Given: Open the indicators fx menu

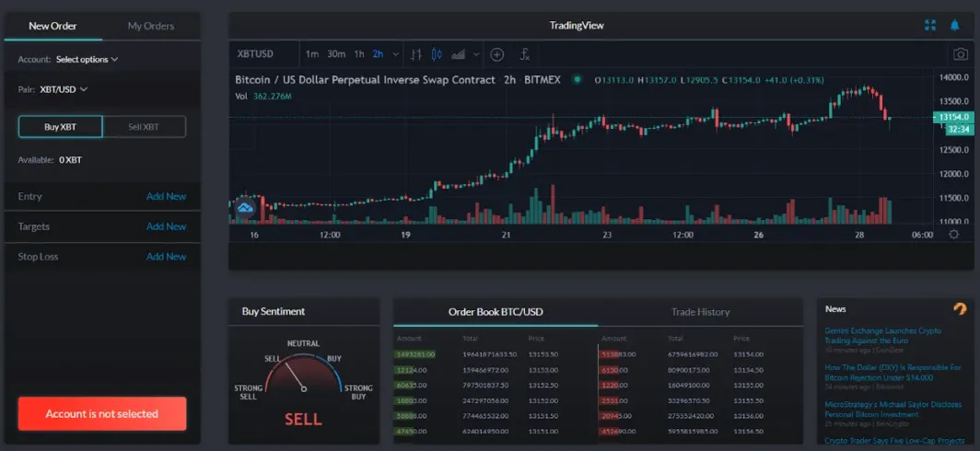Looking at the screenshot, I should [525, 54].
